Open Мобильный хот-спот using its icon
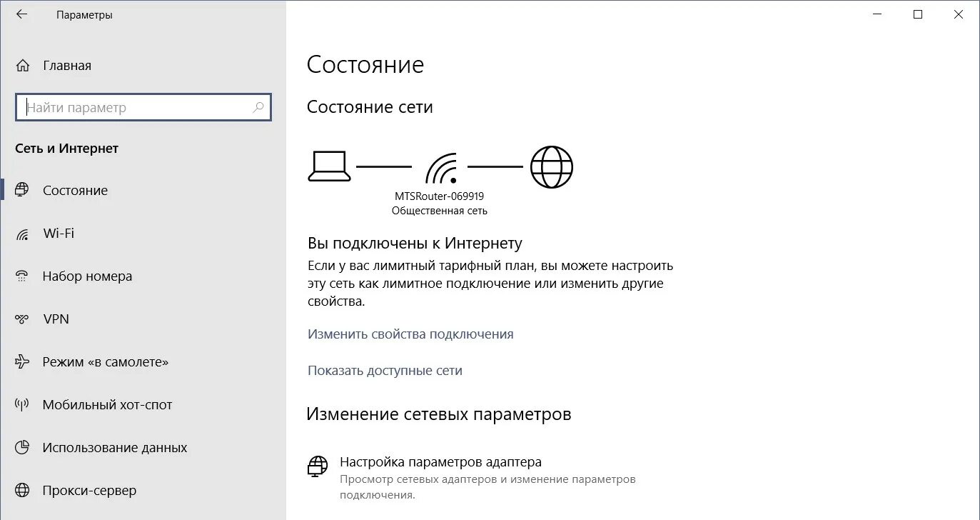The image size is (980, 520). tap(20, 404)
